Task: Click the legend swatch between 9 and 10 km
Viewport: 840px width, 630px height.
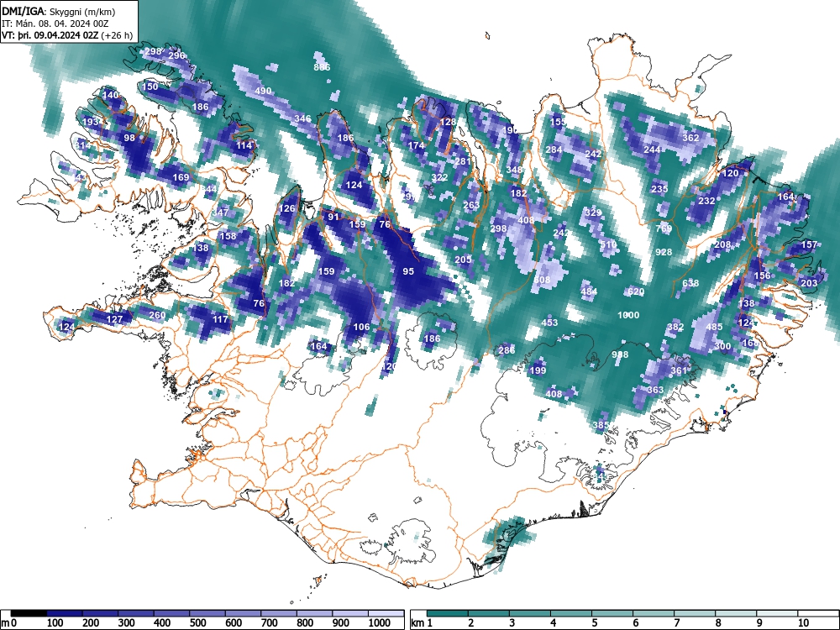Action: click(777, 613)
